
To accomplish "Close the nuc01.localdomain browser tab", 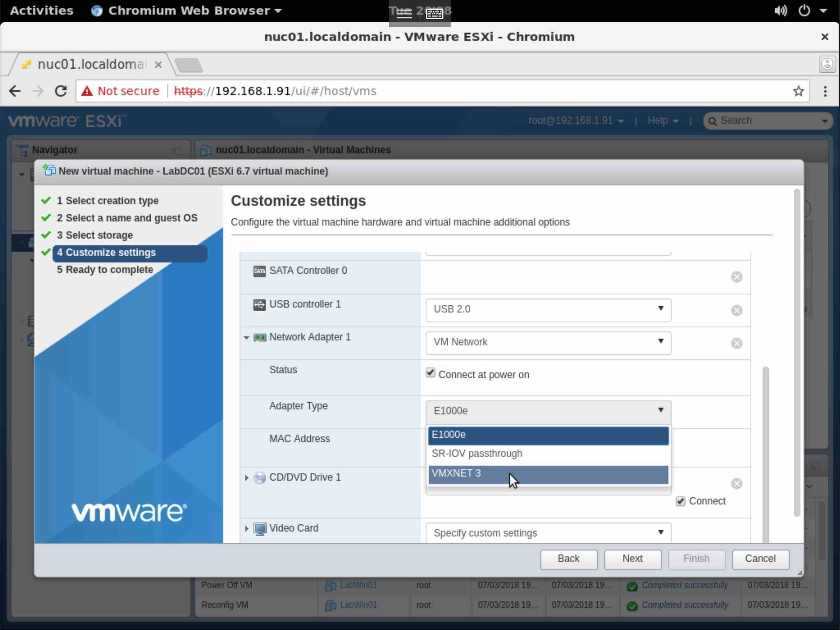I will [158, 65].
